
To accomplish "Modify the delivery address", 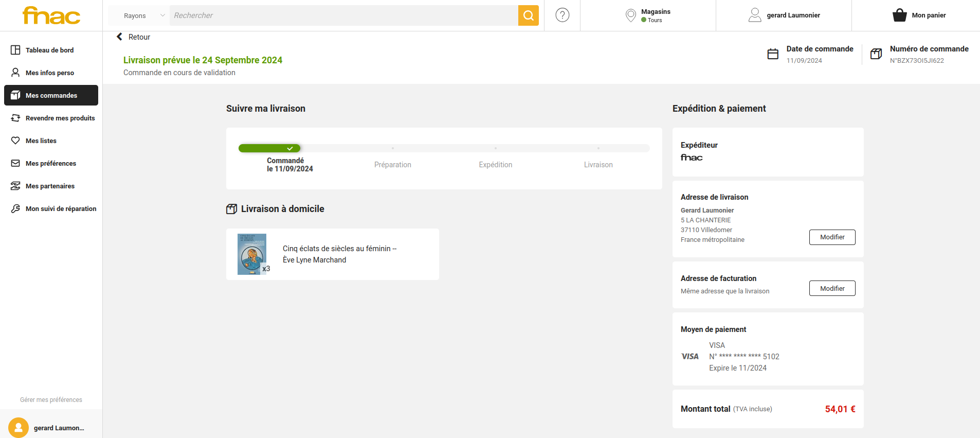I will 832,237.
